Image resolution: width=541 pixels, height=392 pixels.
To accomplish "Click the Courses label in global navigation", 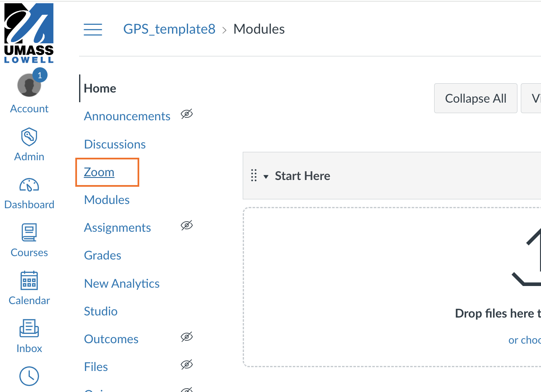I will pyautogui.click(x=29, y=252).
